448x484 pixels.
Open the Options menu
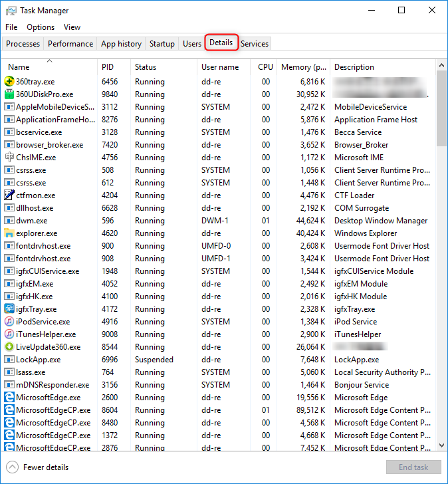[41, 27]
